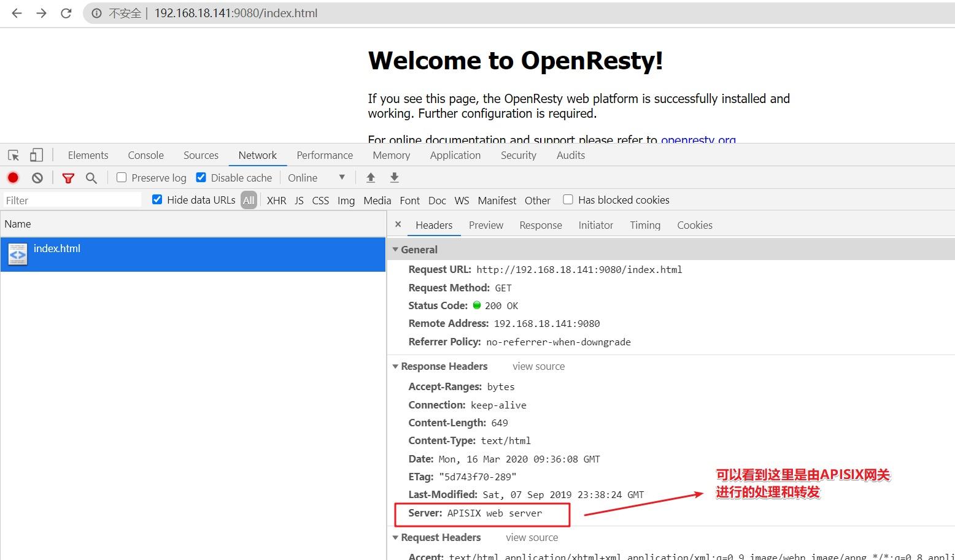Toggle the device toolbar icon
This screenshot has width=955, height=560.
(x=36, y=155)
